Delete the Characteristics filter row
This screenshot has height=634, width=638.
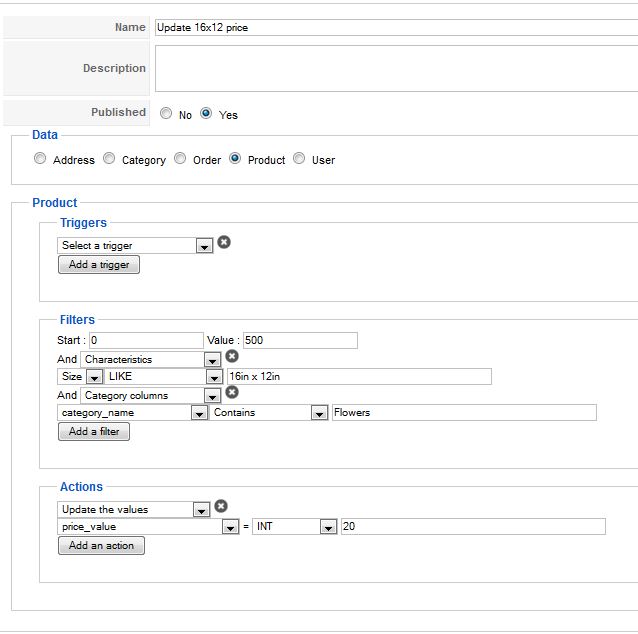(232, 356)
